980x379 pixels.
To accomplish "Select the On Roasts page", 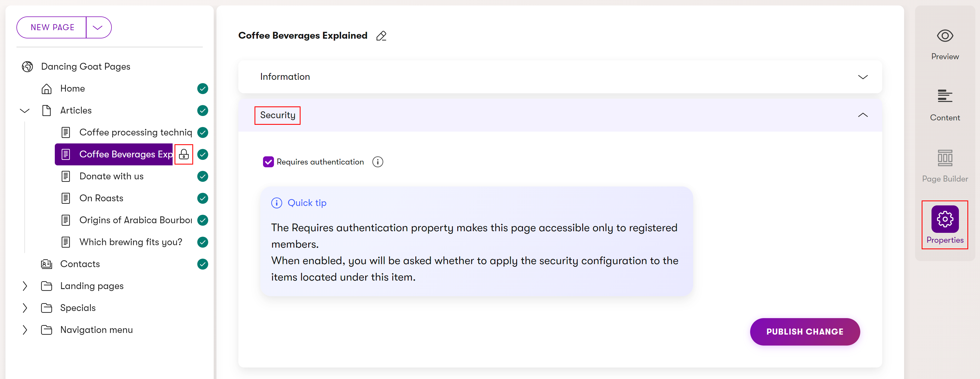I will [101, 198].
